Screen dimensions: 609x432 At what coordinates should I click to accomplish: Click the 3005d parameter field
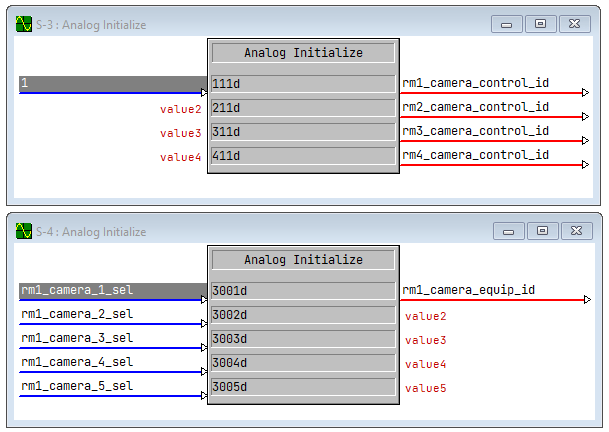(x=303, y=387)
